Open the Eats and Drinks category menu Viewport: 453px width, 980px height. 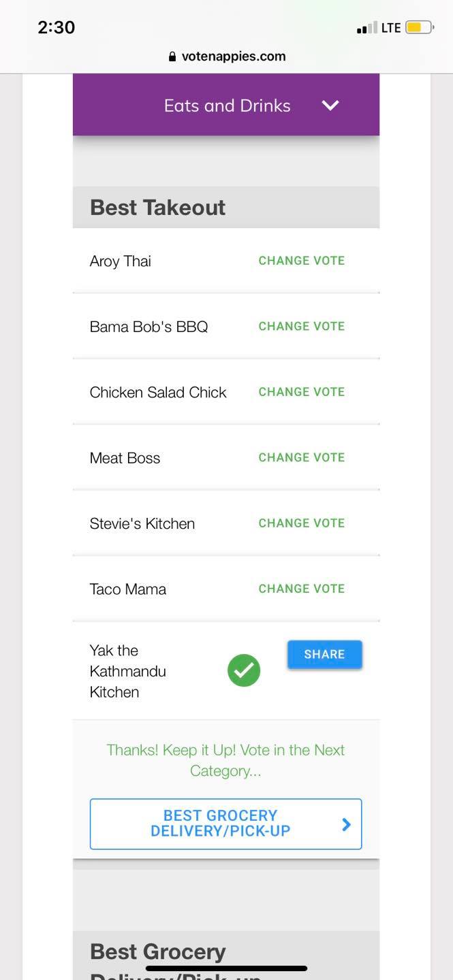227,105
